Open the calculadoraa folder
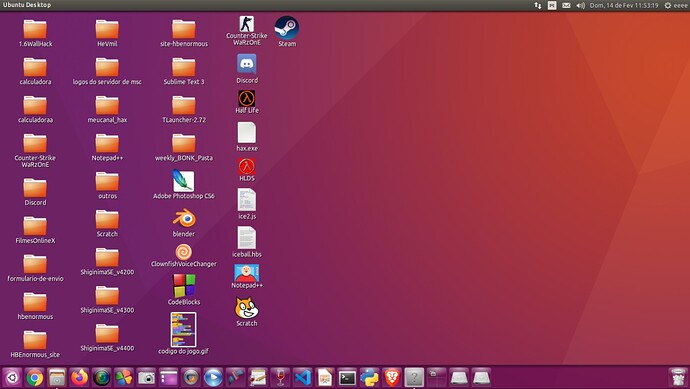Image resolution: width=690 pixels, height=389 pixels. click(35, 105)
